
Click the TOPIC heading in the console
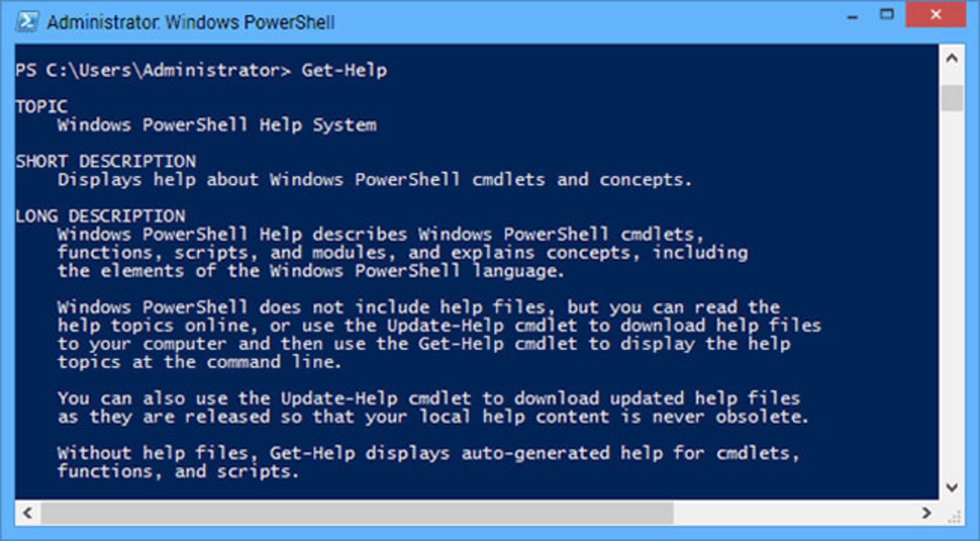click(41, 107)
